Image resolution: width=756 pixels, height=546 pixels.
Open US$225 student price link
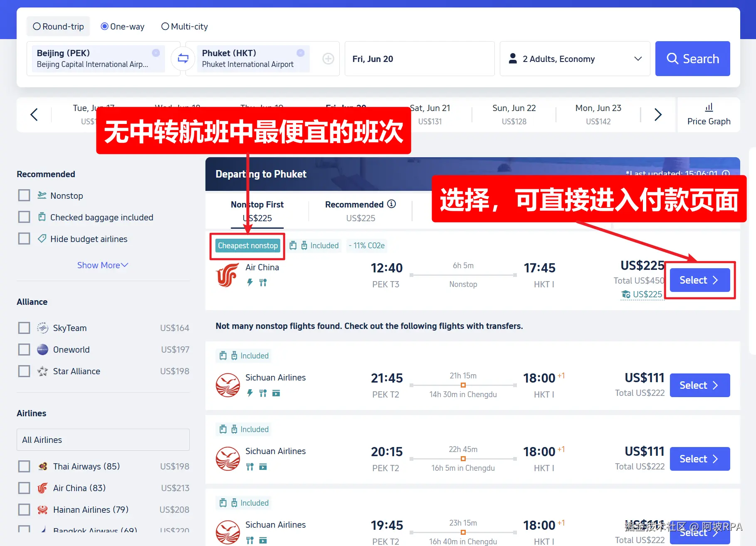[x=642, y=294]
